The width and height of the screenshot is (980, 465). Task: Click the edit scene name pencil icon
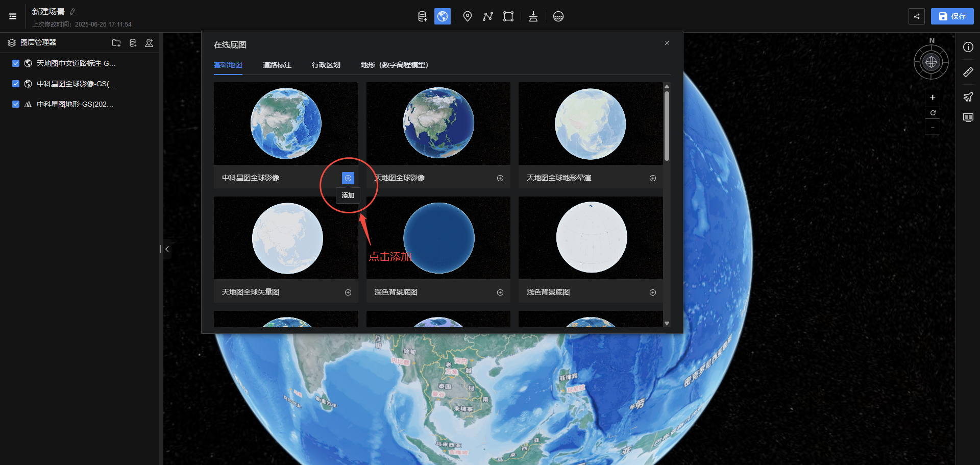[73, 12]
